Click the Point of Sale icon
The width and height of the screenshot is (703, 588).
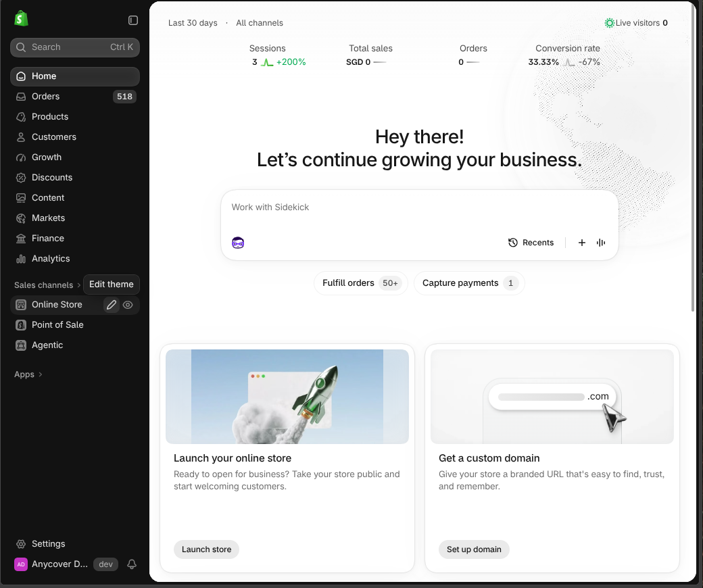(x=21, y=325)
